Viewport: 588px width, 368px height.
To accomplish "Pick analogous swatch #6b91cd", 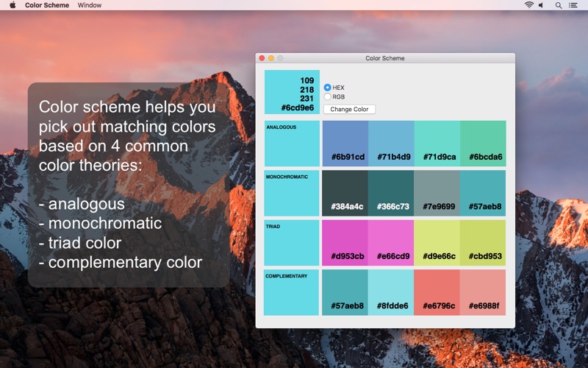I will (x=345, y=144).
